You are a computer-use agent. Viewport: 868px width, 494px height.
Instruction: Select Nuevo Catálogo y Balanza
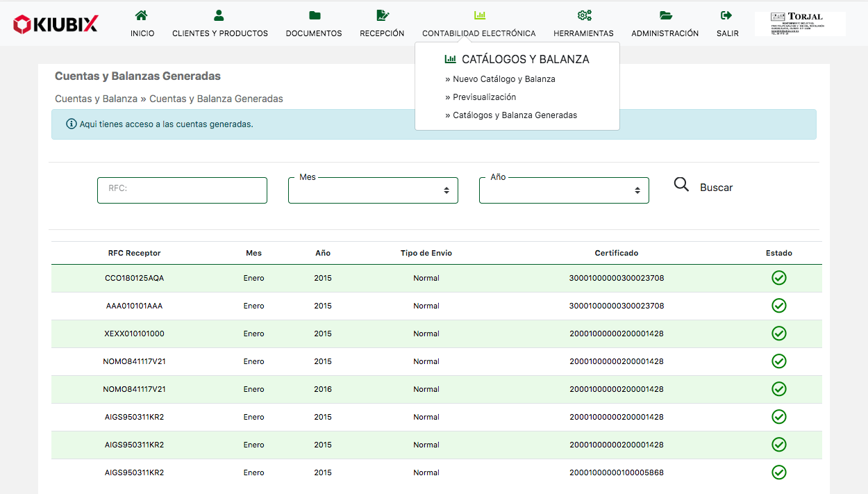pyautogui.click(x=503, y=79)
